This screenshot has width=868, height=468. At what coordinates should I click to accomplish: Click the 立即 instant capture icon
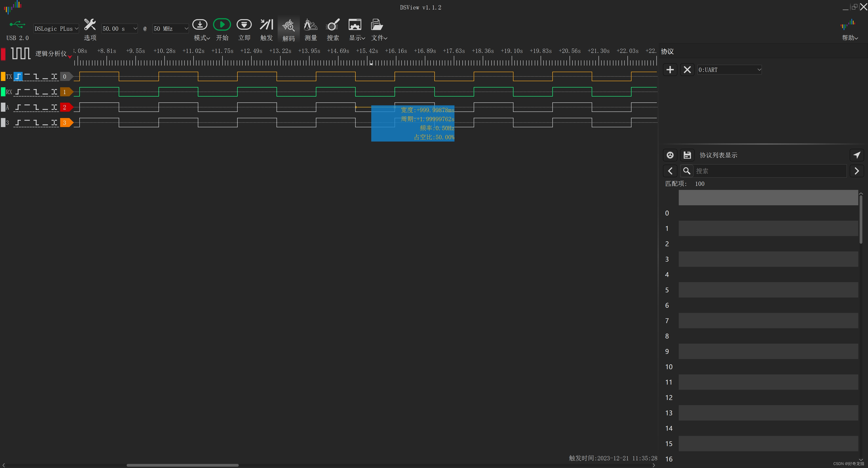point(244,30)
